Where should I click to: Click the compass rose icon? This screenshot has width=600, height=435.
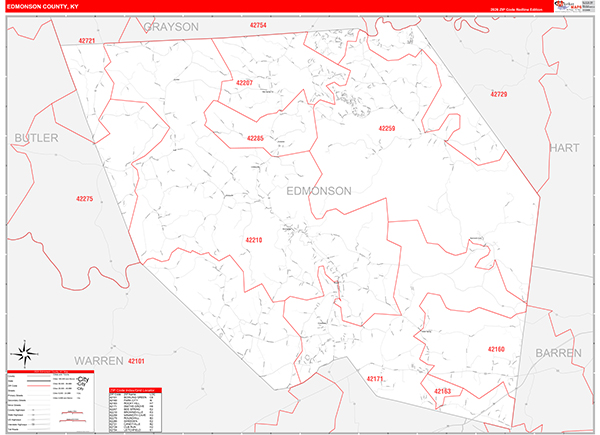coord(25,354)
